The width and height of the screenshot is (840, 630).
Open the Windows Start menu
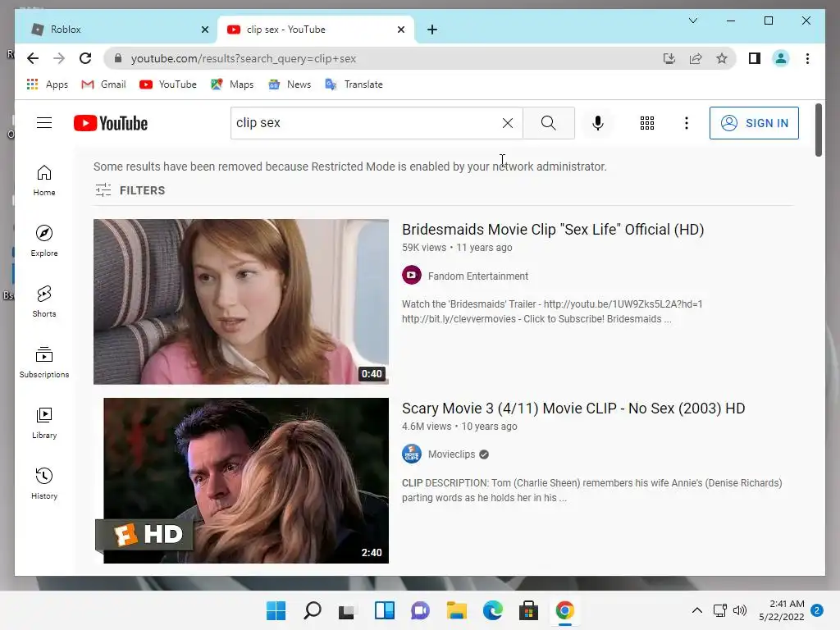point(276,610)
